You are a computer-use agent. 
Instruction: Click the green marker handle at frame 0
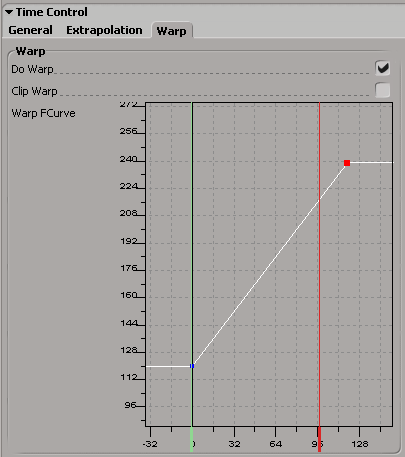(192, 439)
